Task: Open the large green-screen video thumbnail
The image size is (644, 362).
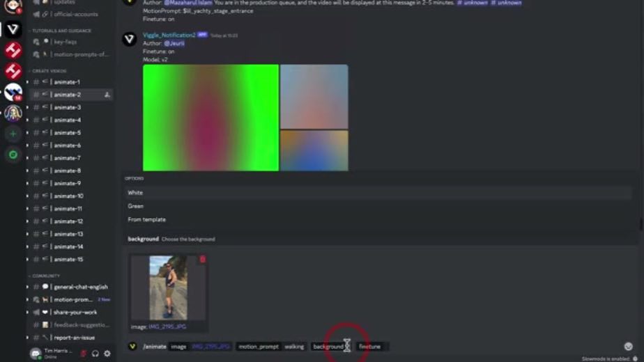Action: click(210, 118)
